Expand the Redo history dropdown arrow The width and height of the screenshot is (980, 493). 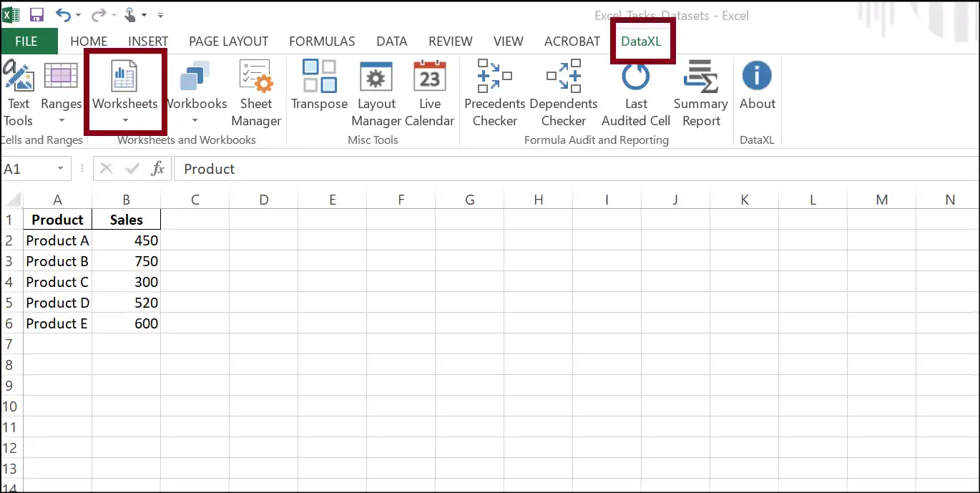[113, 15]
